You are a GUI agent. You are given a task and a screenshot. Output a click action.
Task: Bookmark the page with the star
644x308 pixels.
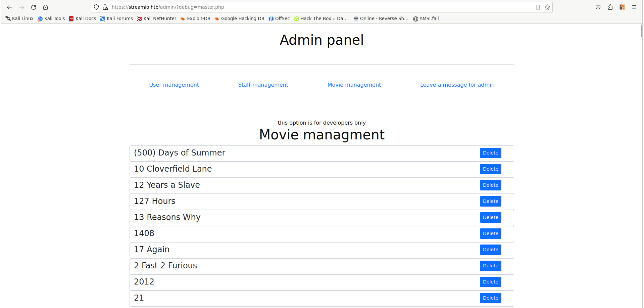(547, 7)
